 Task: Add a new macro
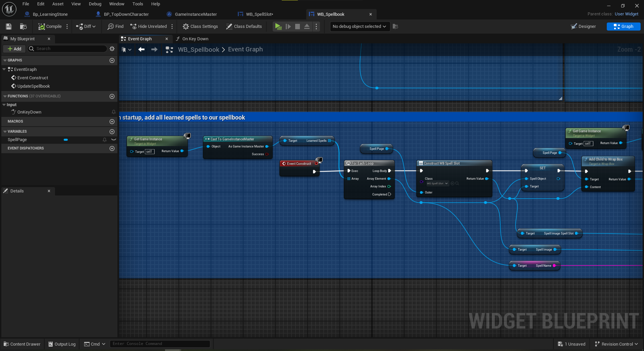pos(112,122)
